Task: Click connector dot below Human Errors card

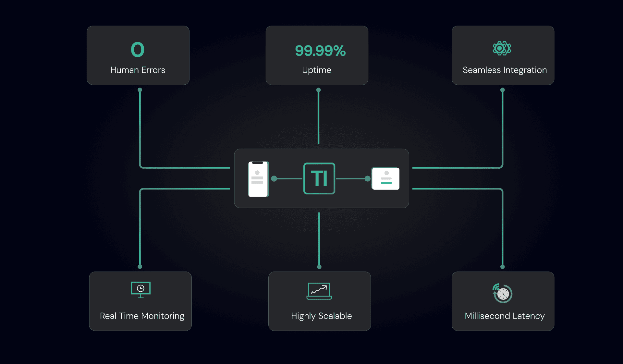Action: 140,90
